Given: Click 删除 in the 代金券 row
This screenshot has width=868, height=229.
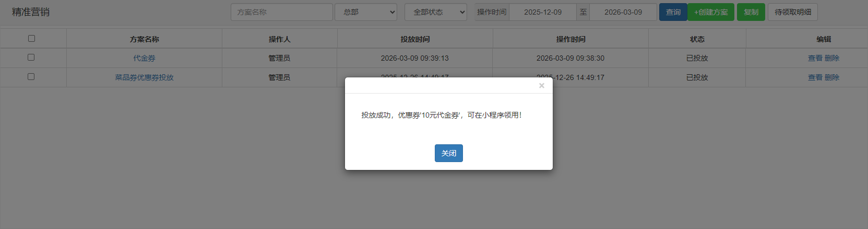Looking at the screenshot, I should pyautogui.click(x=832, y=58).
